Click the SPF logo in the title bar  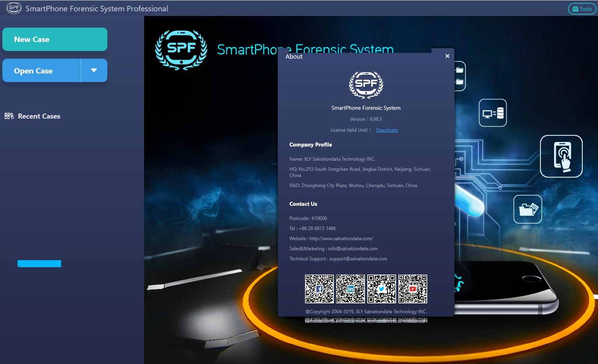pyautogui.click(x=14, y=7)
